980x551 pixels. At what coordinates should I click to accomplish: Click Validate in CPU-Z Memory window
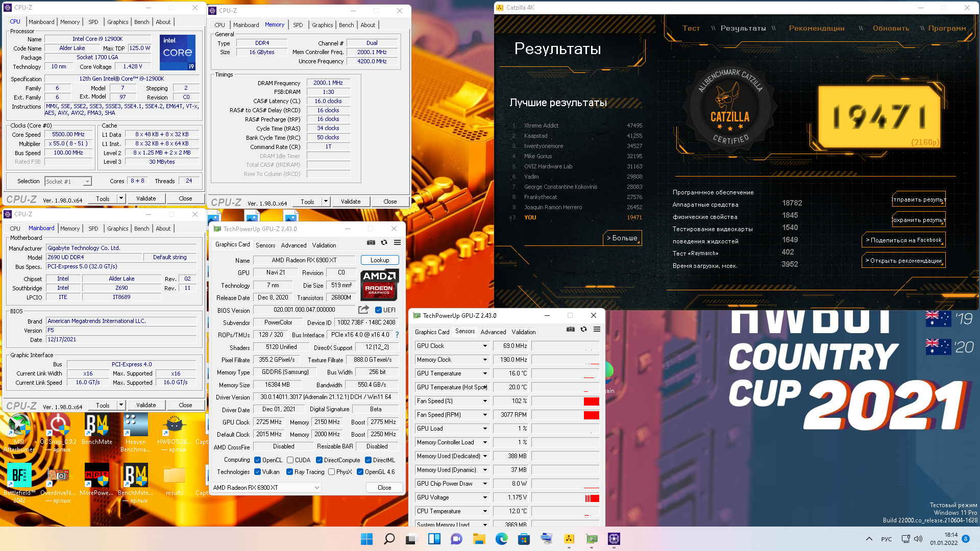351,201
